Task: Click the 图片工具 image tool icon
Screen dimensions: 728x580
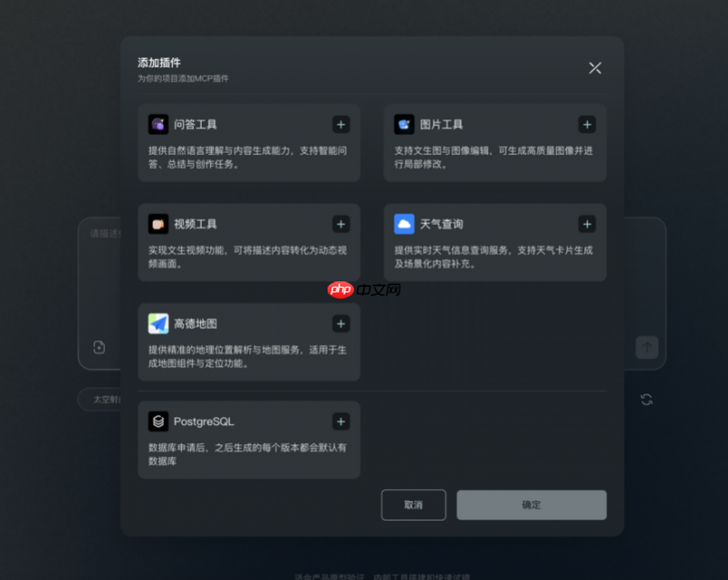Action: click(403, 124)
